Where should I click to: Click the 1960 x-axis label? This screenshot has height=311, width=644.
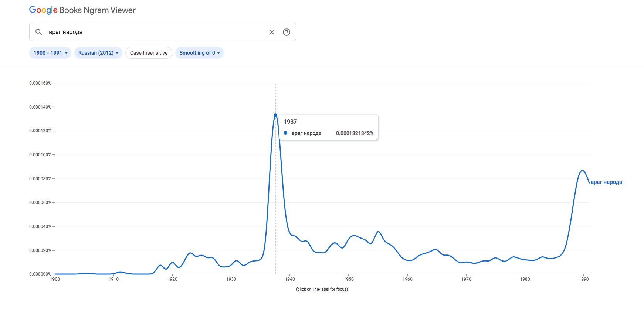(x=407, y=279)
